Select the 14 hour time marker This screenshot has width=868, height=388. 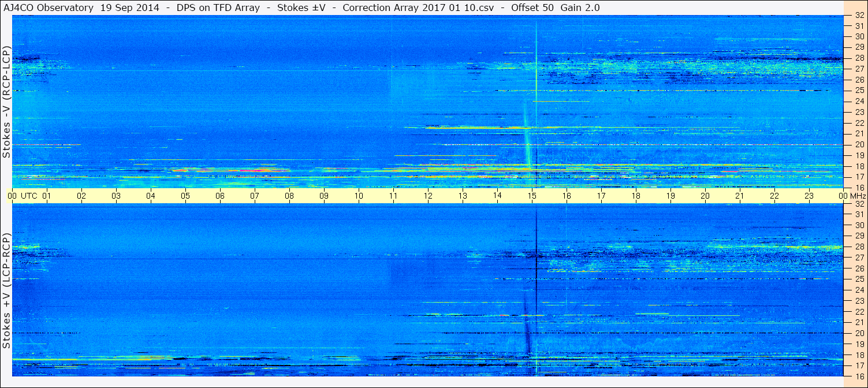coord(497,196)
